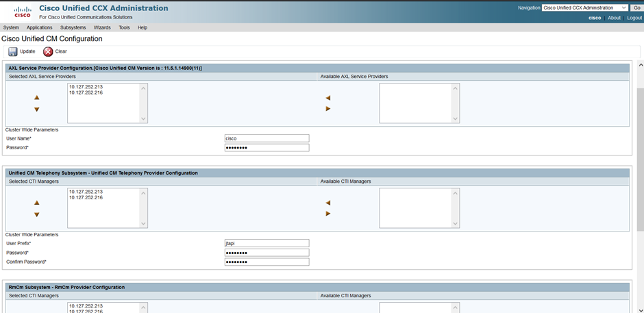Move AXL provider left into Selected list
The height and width of the screenshot is (313, 644).
pyautogui.click(x=327, y=98)
